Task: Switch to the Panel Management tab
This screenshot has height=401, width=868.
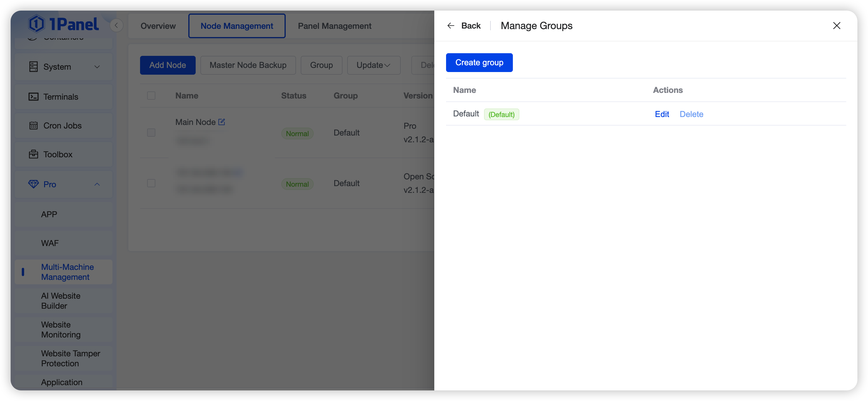Action: click(334, 26)
